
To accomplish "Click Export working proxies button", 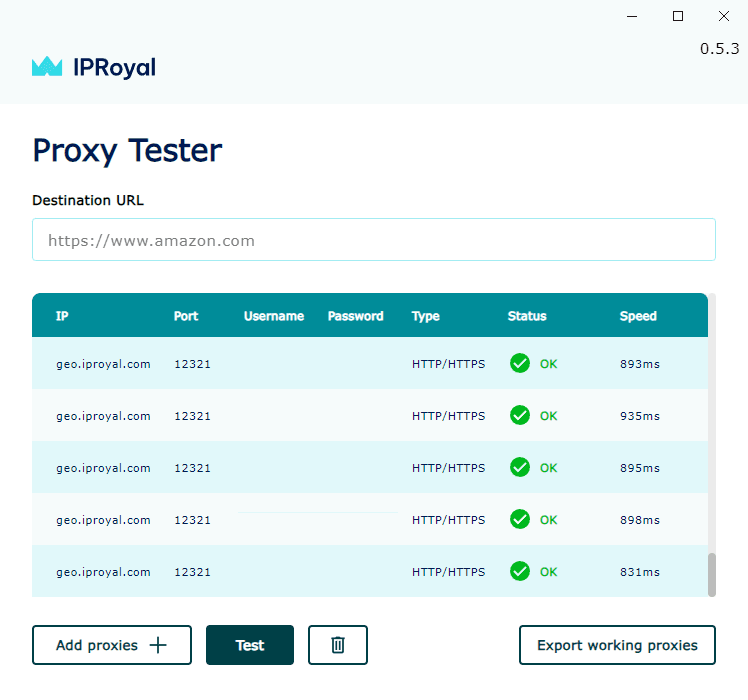I will point(617,645).
